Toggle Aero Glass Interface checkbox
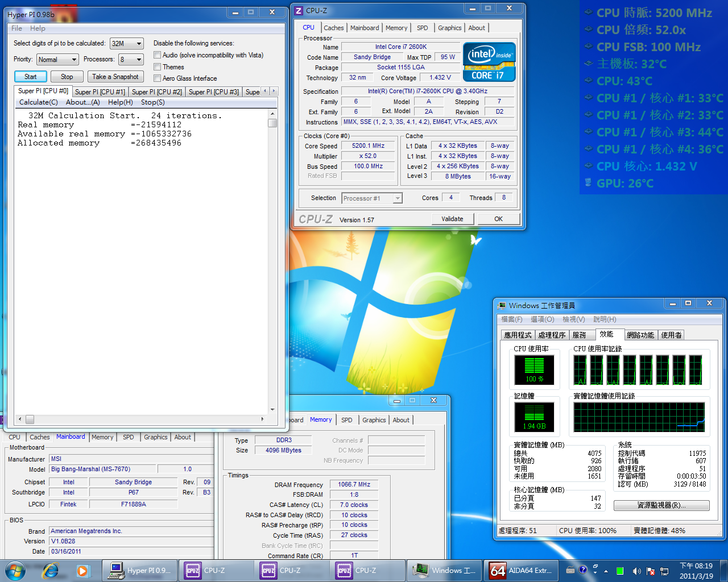Image resolution: width=728 pixels, height=582 pixels. click(157, 78)
